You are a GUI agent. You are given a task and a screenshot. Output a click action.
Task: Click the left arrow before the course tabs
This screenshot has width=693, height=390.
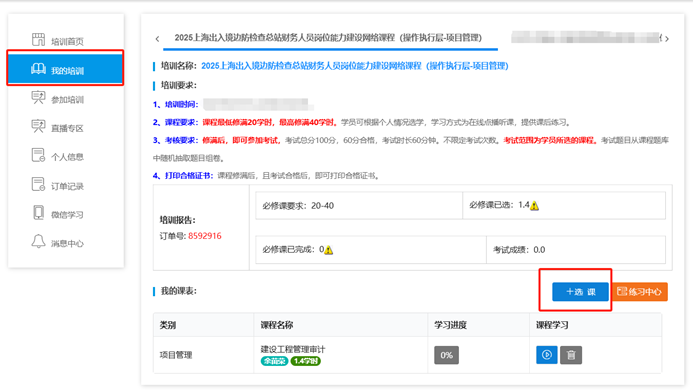(x=157, y=39)
